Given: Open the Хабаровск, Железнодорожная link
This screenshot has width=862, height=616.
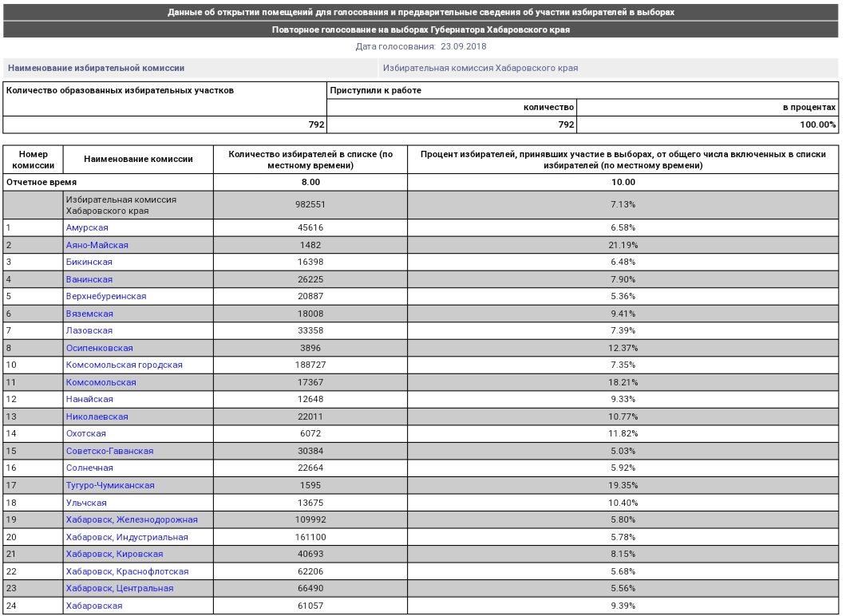Looking at the screenshot, I should [x=132, y=519].
